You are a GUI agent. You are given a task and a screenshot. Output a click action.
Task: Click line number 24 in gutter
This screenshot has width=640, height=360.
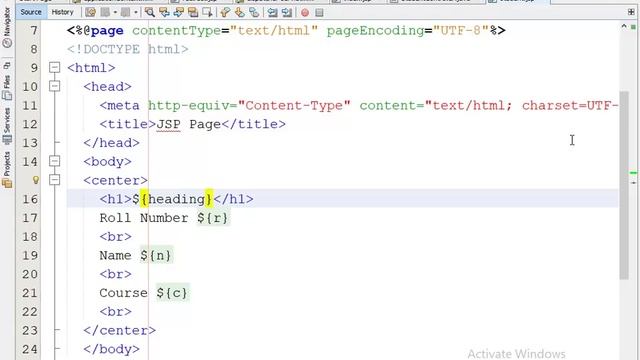click(30, 349)
